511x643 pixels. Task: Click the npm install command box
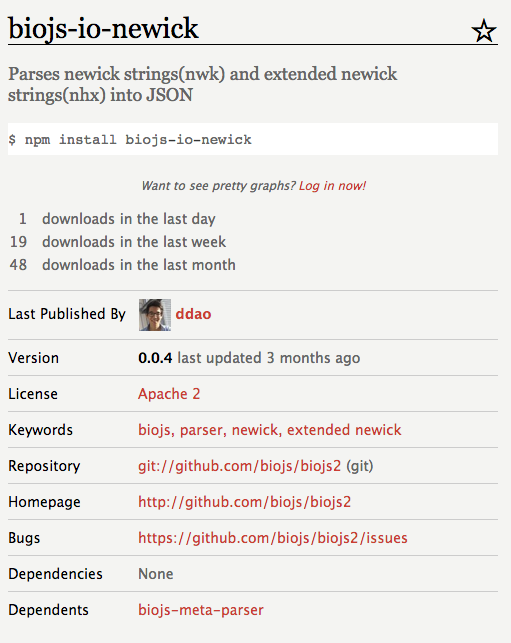click(253, 139)
